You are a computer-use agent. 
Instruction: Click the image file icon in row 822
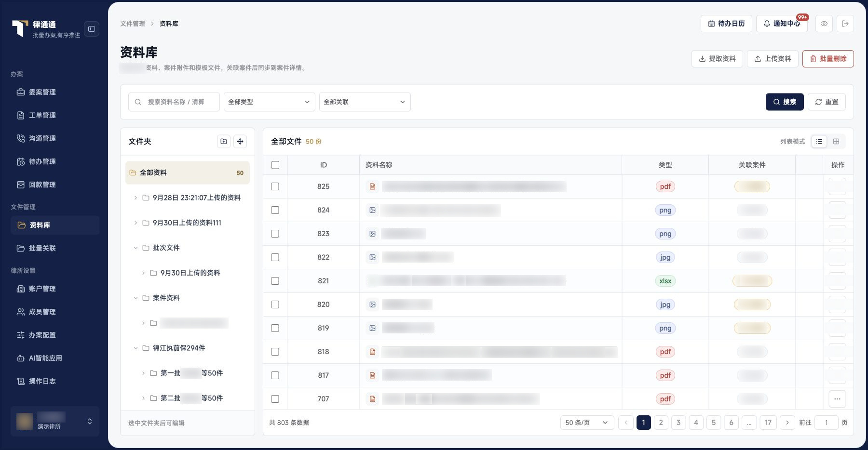[372, 257]
